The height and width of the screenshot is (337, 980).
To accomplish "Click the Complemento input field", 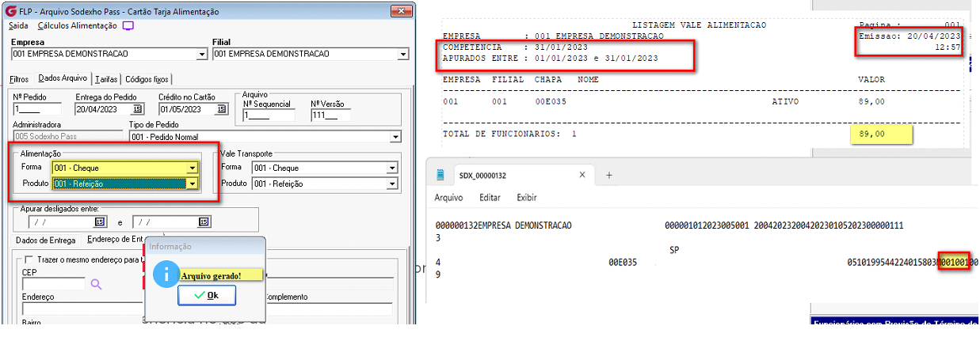I will [327, 309].
